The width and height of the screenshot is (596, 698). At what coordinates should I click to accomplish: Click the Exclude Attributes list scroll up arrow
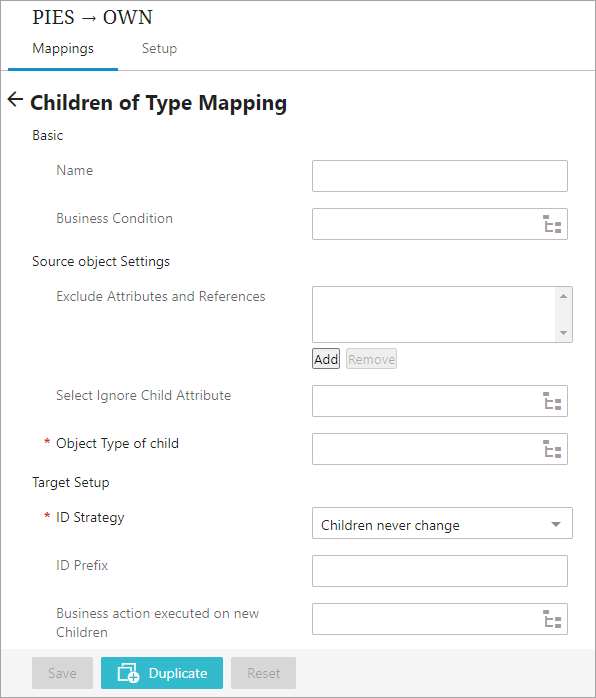tap(564, 296)
